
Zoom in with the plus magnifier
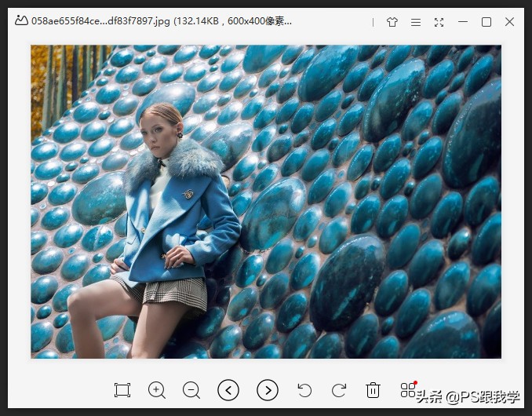tap(157, 390)
